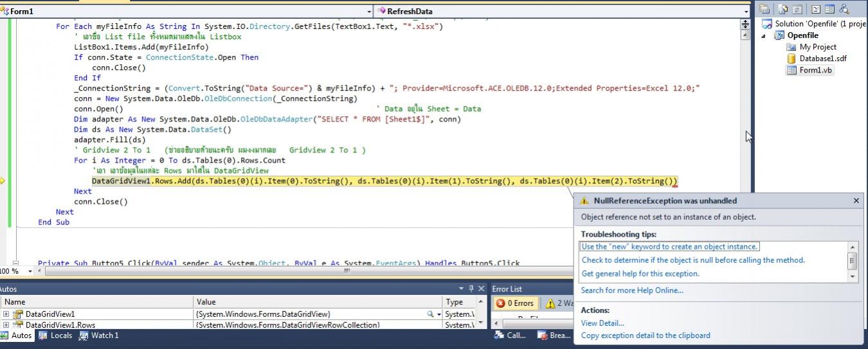The image size is (868, 349).
Task: Click 'Copy exception detail to the clipboard'
Action: click(646, 336)
